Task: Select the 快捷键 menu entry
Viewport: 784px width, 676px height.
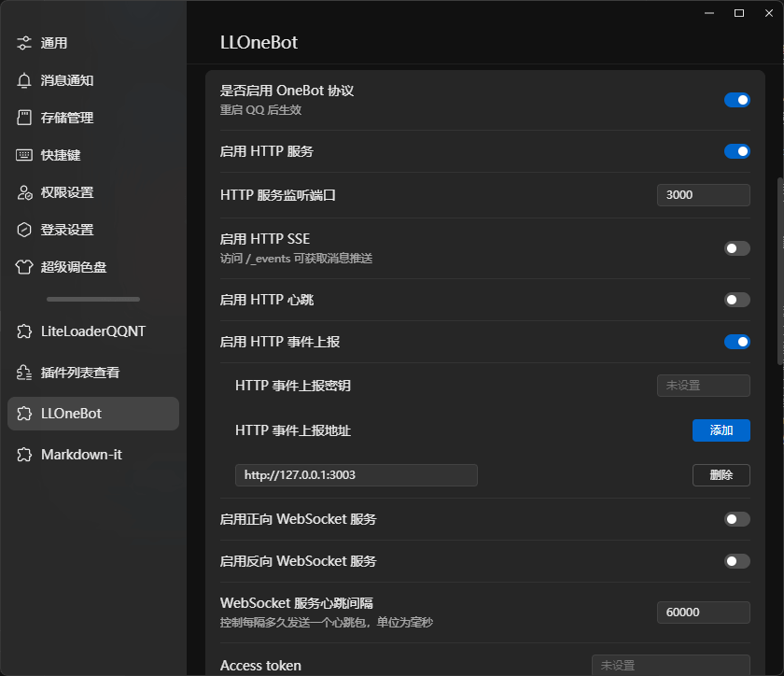Action: pos(93,155)
